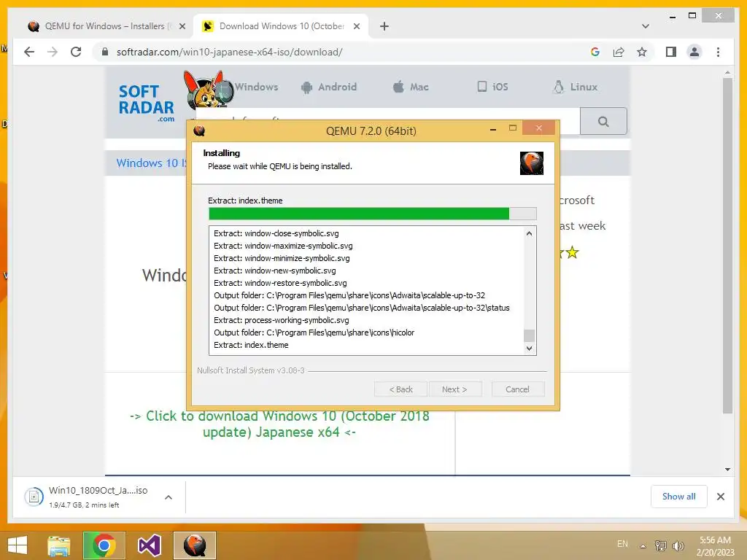Viewport: 747px width, 560px height.
Task: Open the iOS category on SoftRadar
Action: 492,87
